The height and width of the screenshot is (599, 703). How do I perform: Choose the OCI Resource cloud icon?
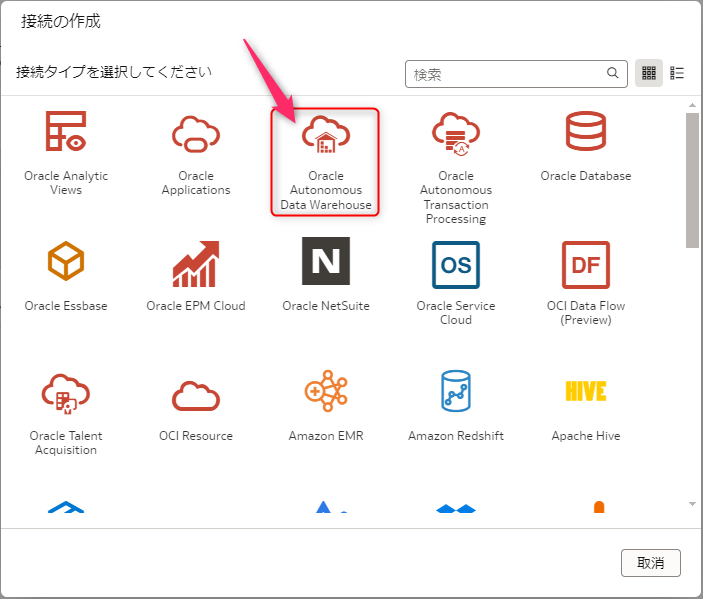(196, 396)
